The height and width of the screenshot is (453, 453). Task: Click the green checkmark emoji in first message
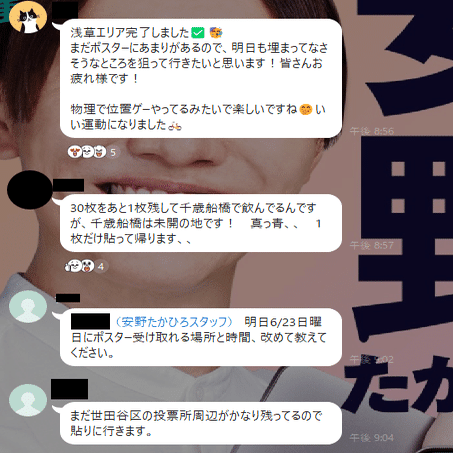coord(198,33)
